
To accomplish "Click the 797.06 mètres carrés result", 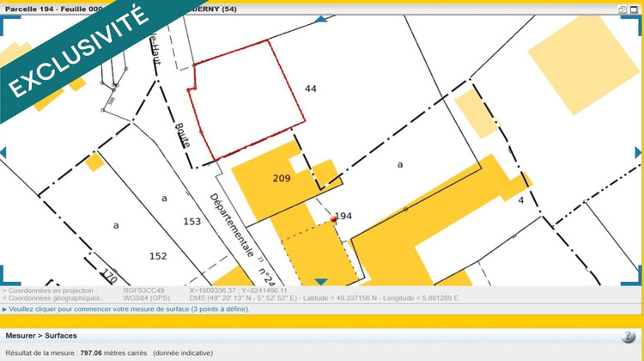I will pyautogui.click(x=113, y=352).
